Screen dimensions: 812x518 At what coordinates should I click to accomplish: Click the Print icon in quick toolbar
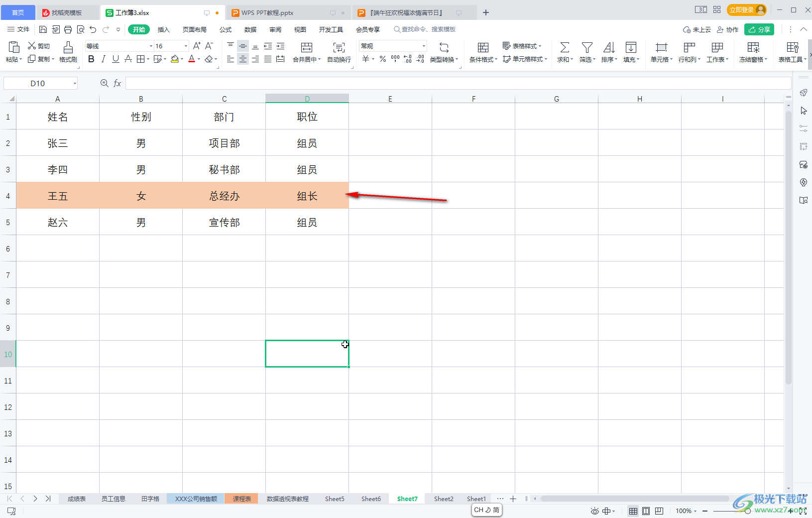68,30
